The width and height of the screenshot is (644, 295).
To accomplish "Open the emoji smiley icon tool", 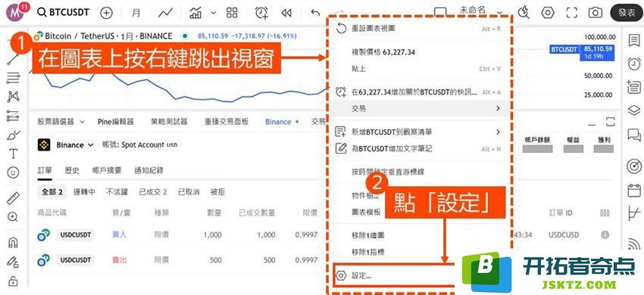I will pyautogui.click(x=13, y=172).
